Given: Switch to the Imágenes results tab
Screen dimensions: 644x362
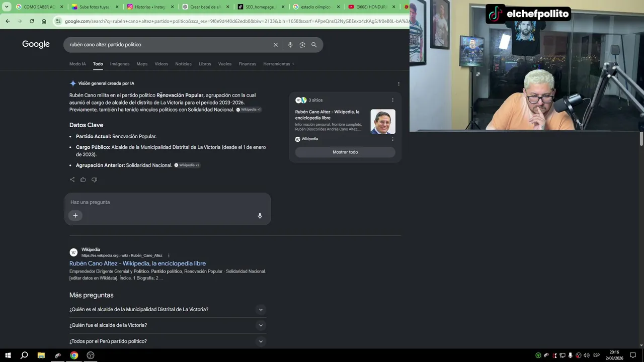Looking at the screenshot, I should tap(120, 64).
